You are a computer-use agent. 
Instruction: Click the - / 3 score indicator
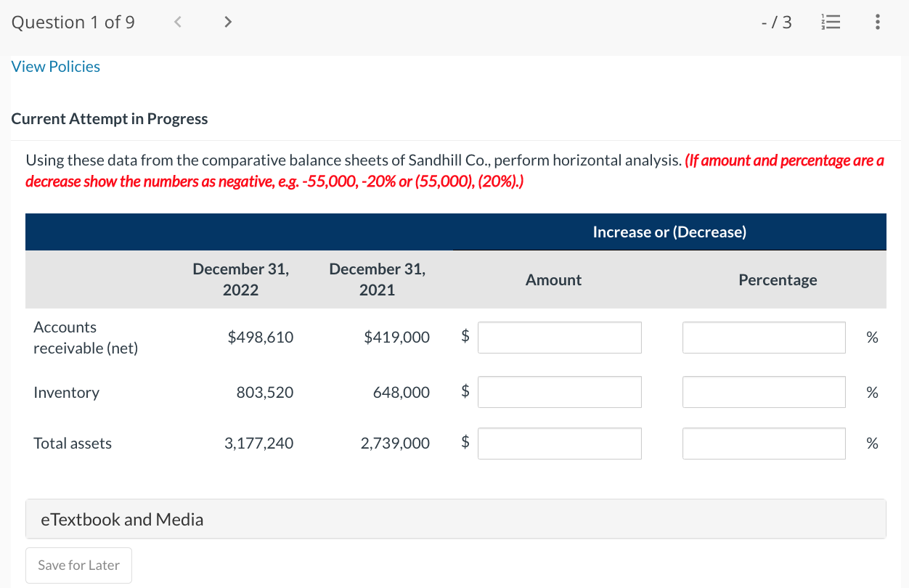pos(777,22)
